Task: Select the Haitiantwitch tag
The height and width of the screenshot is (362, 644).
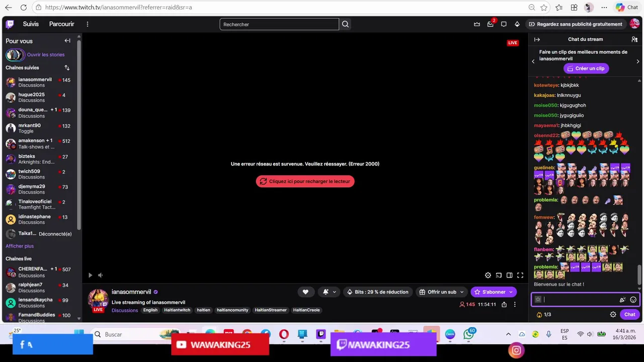Action: (x=177, y=310)
